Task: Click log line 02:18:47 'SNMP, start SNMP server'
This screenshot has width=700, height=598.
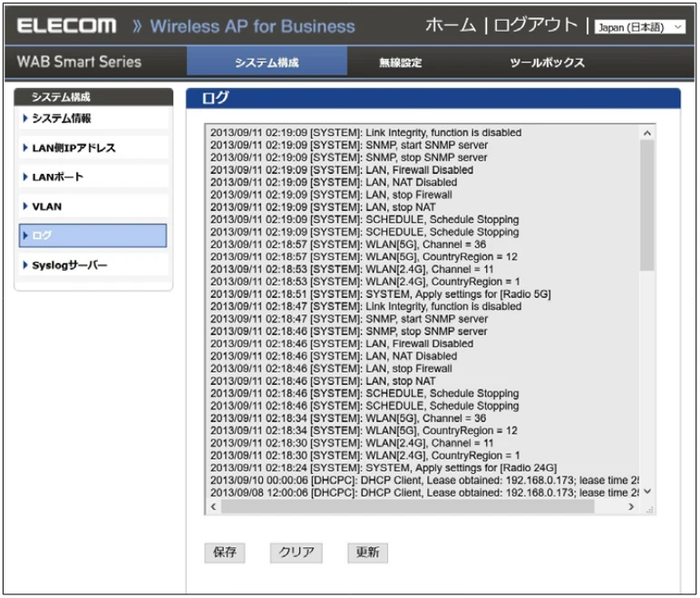Action: pyautogui.click(x=349, y=319)
